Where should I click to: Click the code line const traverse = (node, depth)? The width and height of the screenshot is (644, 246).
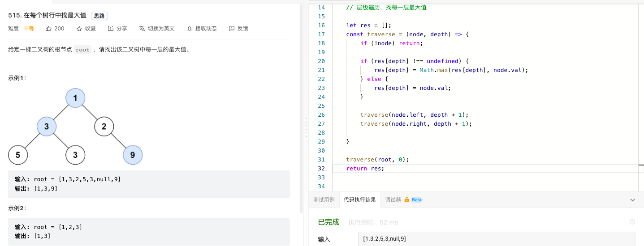[407, 34]
